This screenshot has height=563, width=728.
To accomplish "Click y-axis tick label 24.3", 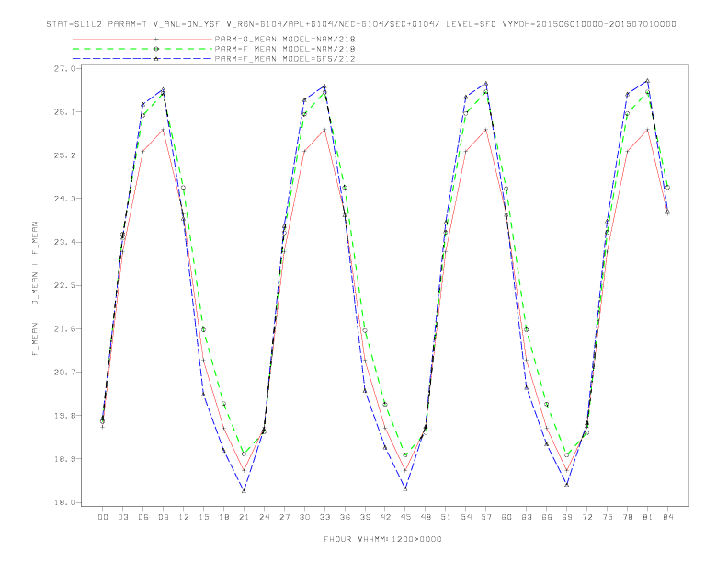I will pos(64,199).
